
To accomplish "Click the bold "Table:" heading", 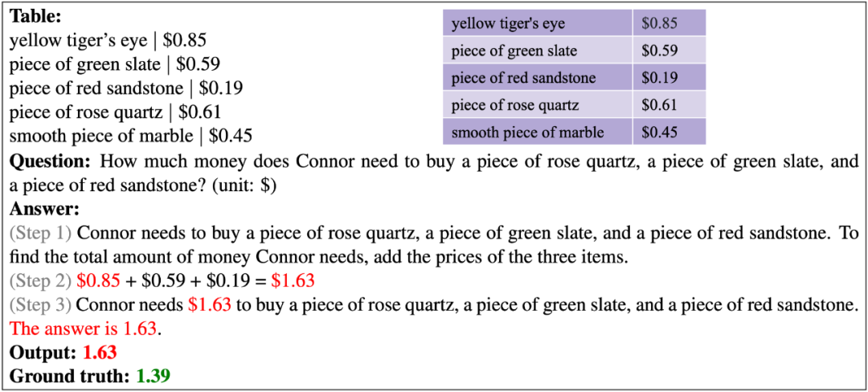I will click(x=35, y=17).
